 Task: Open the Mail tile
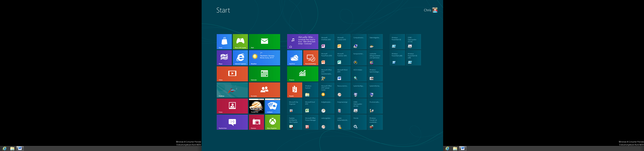click(265, 42)
